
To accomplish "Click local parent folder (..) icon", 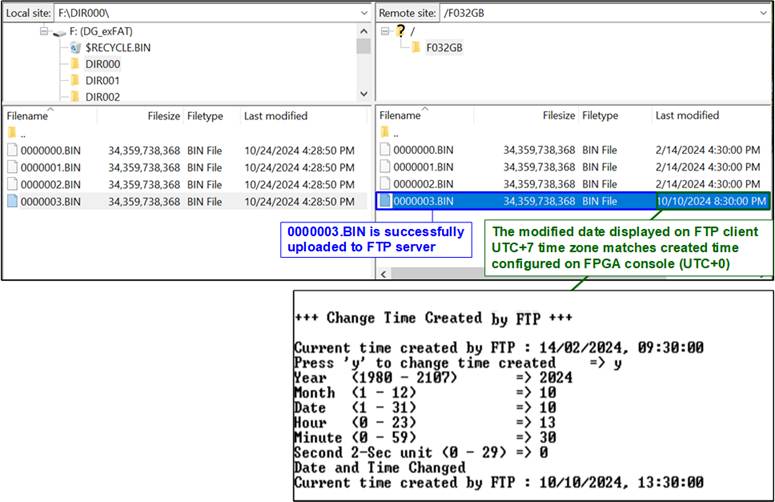I will (12, 132).
